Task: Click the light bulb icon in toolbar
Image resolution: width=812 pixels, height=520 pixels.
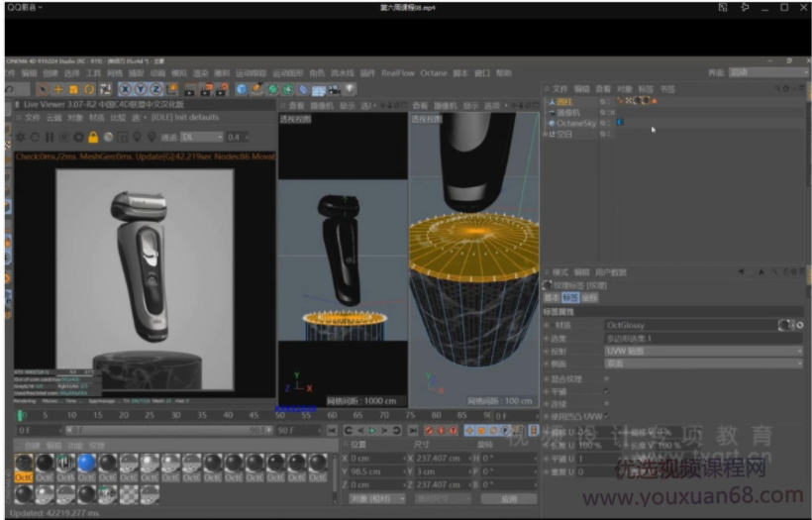Action: click(350, 89)
